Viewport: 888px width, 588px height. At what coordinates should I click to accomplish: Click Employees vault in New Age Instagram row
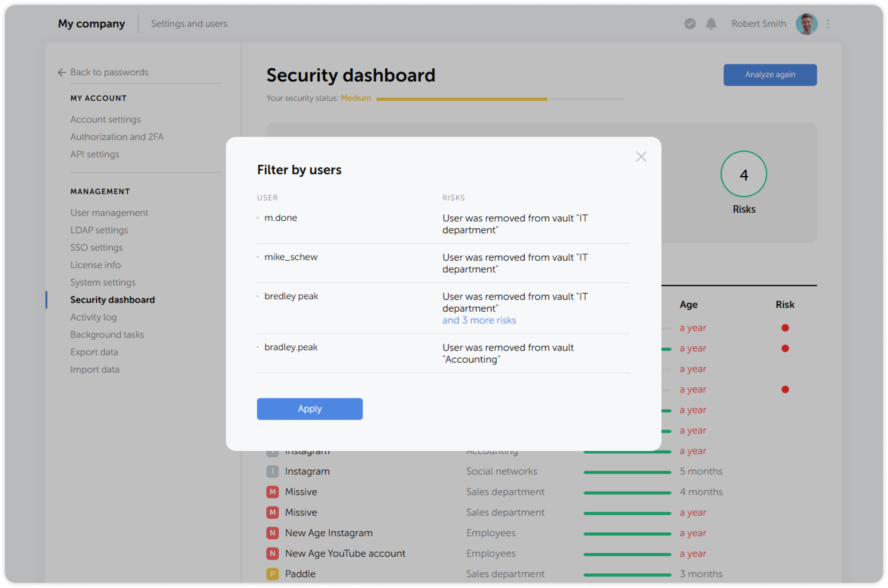coord(491,533)
